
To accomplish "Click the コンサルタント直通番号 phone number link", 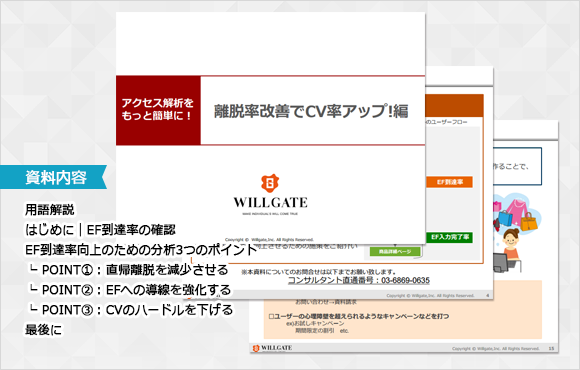I will [359, 280].
